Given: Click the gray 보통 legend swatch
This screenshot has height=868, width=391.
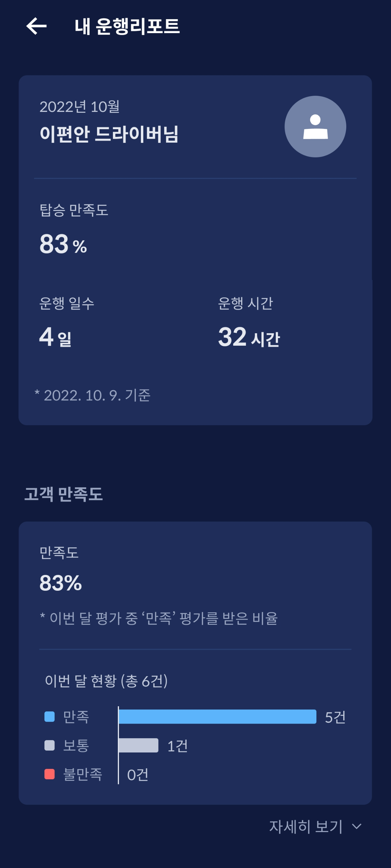Looking at the screenshot, I should pyautogui.click(x=50, y=745).
